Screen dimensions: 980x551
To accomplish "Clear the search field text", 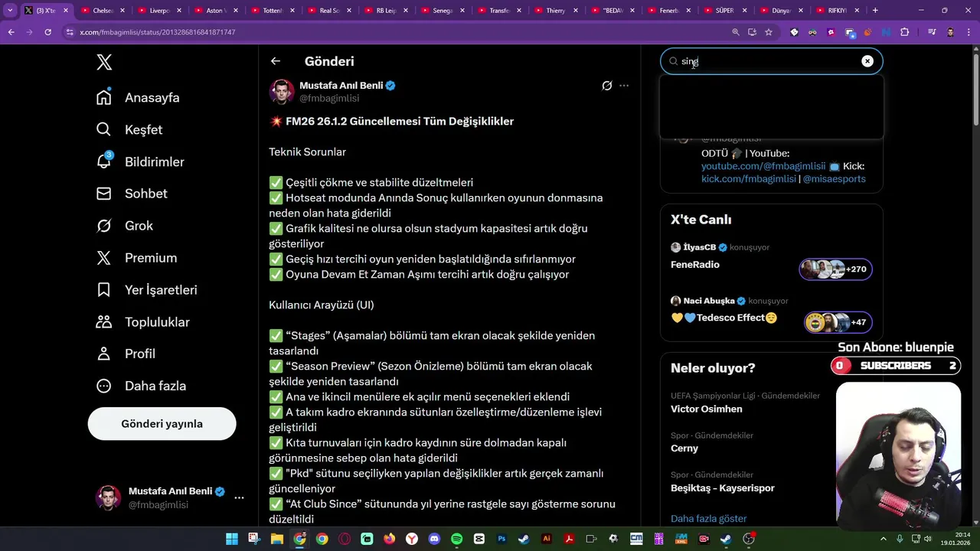I will point(867,61).
